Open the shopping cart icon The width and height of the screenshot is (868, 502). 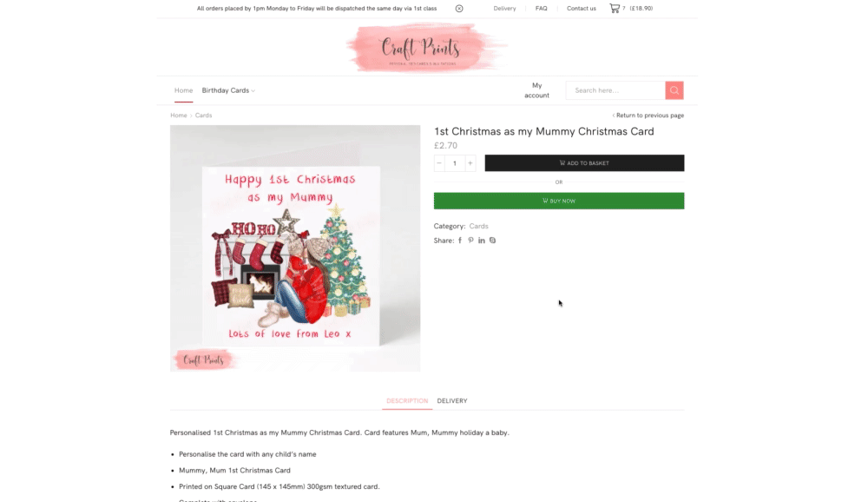tap(615, 9)
